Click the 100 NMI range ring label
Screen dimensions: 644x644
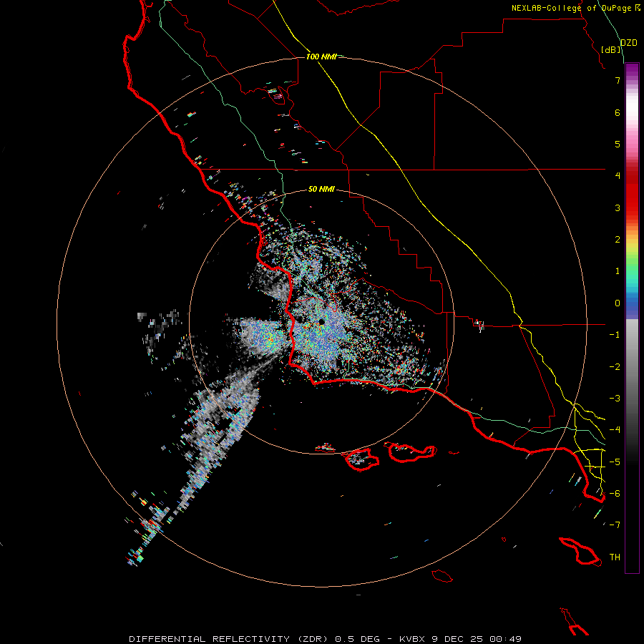pos(321,57)
